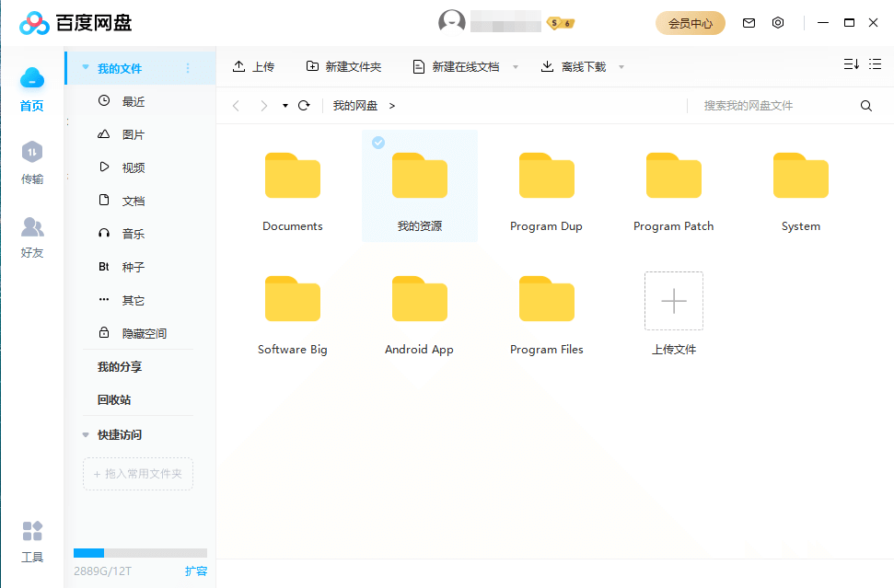Click the 拖入常用文件夹 drop box
The height and width of the screenshot is (588, 894).
[138, 474]
